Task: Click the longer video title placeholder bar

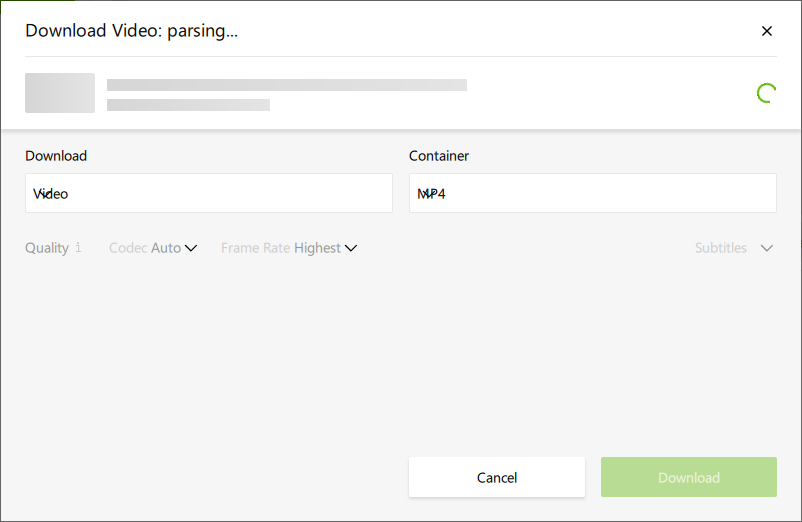Action: coord(287,85)
